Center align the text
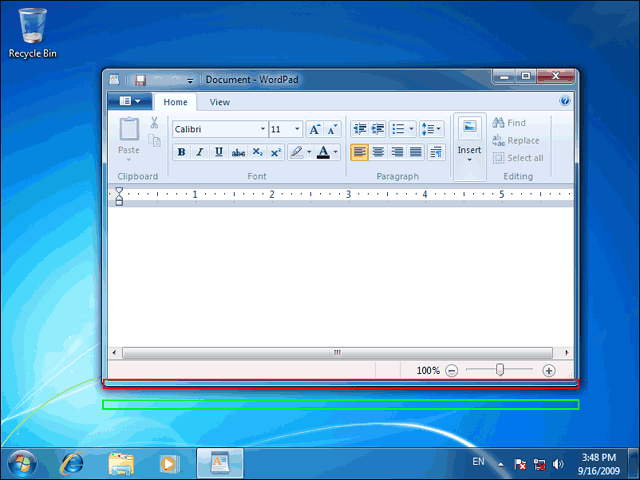The image size is (640, 480). (x=378, y=152)
